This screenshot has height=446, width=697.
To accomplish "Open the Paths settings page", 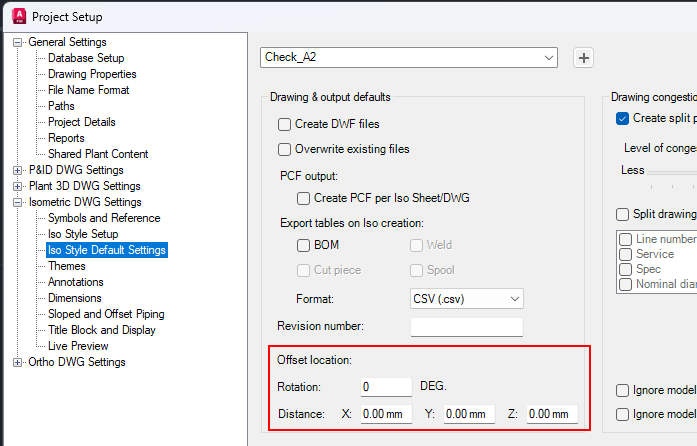I will 61,106.
